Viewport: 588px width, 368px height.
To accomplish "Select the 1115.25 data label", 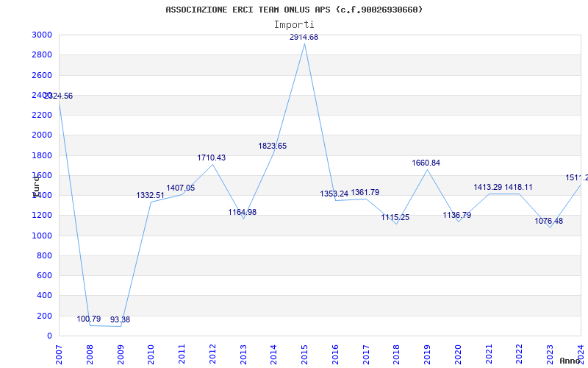I will coord(395,217).
